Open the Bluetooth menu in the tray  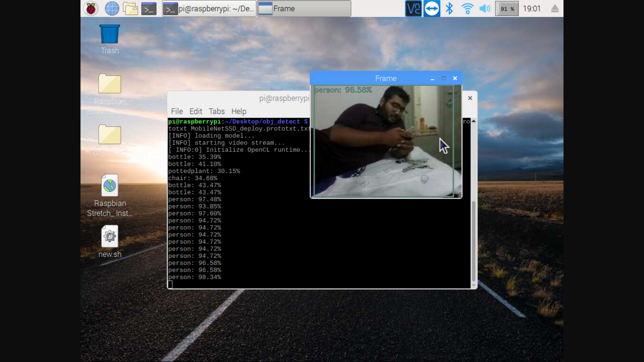pyautogui.click(x=449, y=9)
